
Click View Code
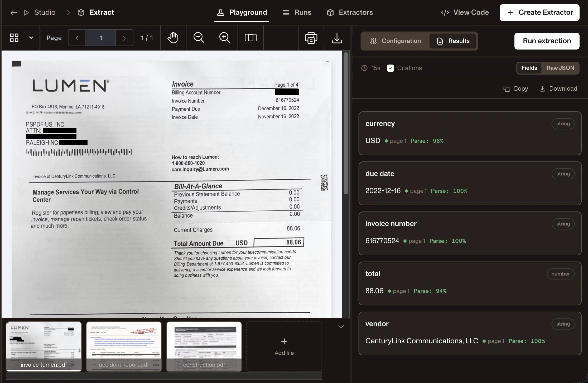(x=465, y=12)
